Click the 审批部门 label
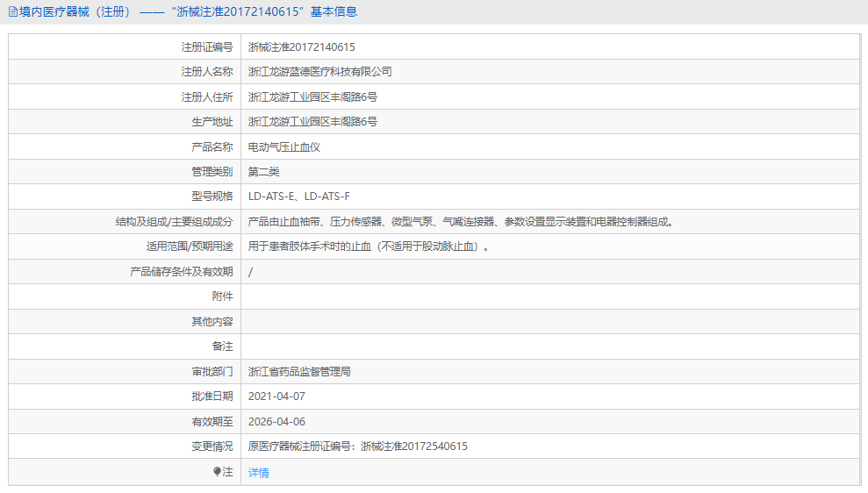 212,372
